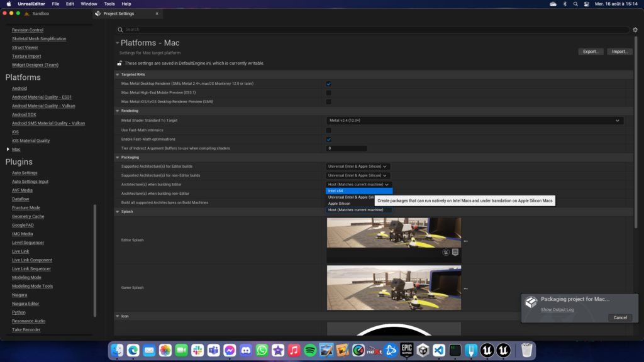Screen dimensions: 644x362
Task: Open the Window menu in menu bar
Action: click(89, 4)
